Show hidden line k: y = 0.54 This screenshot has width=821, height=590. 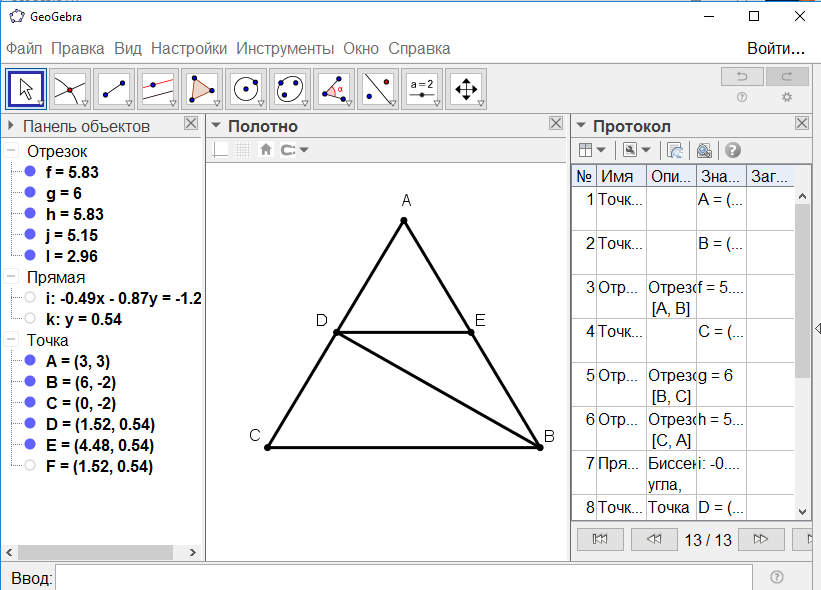30,319
